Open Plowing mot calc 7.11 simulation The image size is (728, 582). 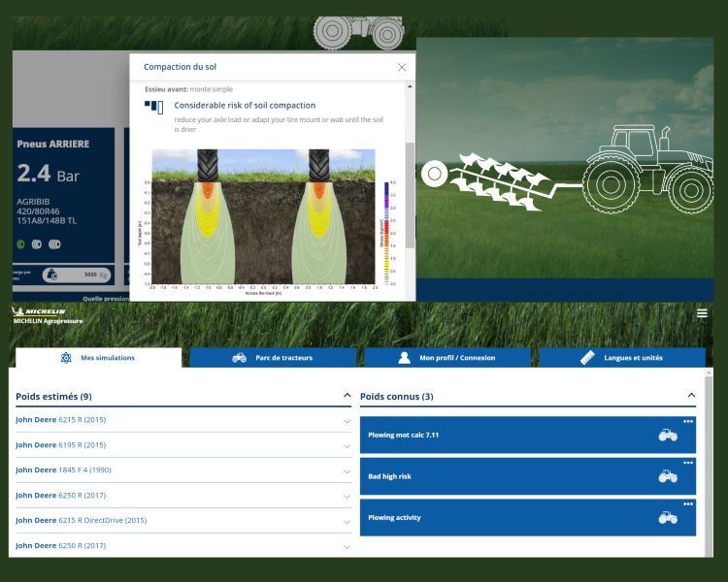point(528,435)
